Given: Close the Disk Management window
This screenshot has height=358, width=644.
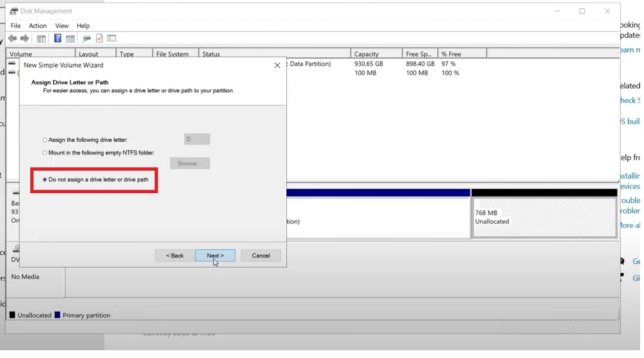Looking at the screenshot, I should pyautogui.click(x=607, y=11).
